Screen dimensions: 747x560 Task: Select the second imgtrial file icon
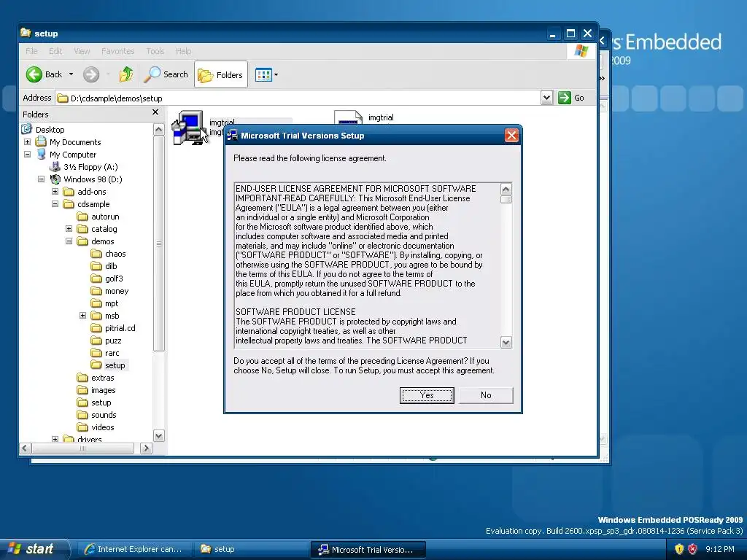pyautogui.click(x=348, y=117)
